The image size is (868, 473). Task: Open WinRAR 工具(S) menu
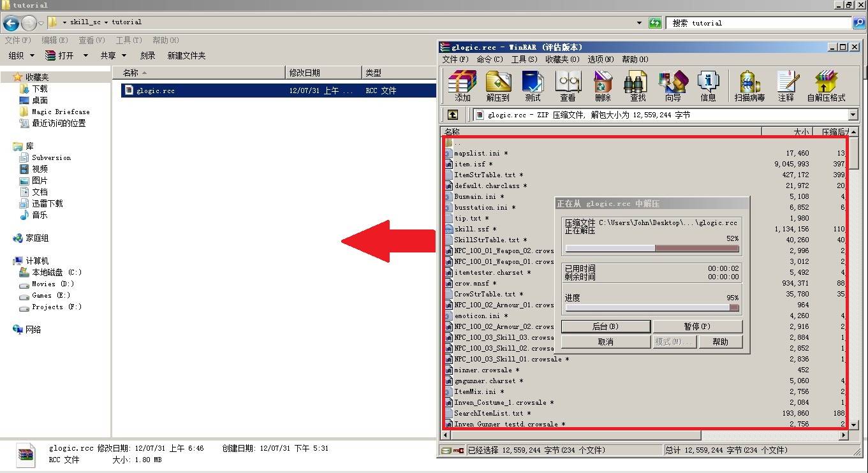point(524,59)
